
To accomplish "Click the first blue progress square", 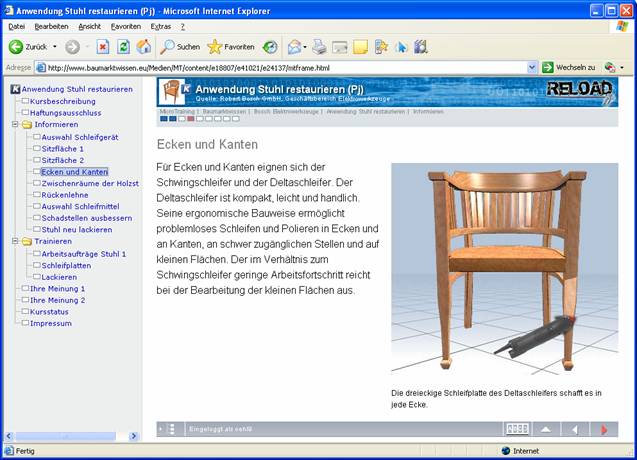I will click(164, 119).
